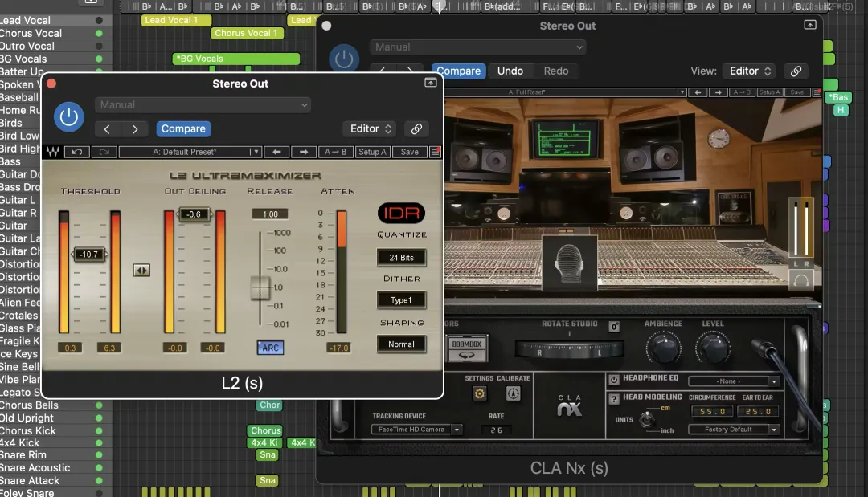Open FaceTime HD Camera tracking device dropdown

point(417,430)
